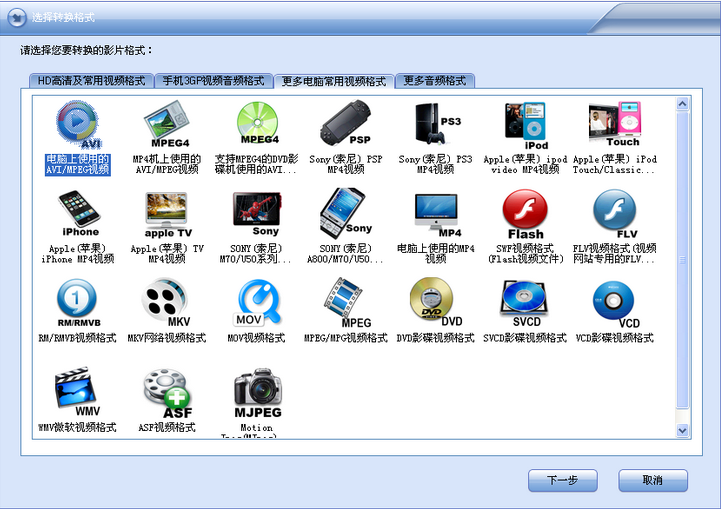This screenshot has width=721, height=509.
Task: Select the WMV Microsoft video icon
Action: point(77,391)
